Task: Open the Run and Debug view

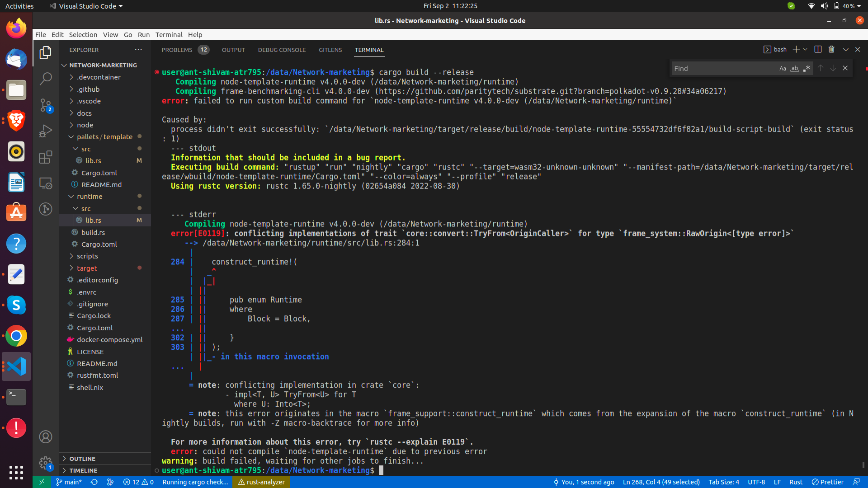Action: [46, 131]
